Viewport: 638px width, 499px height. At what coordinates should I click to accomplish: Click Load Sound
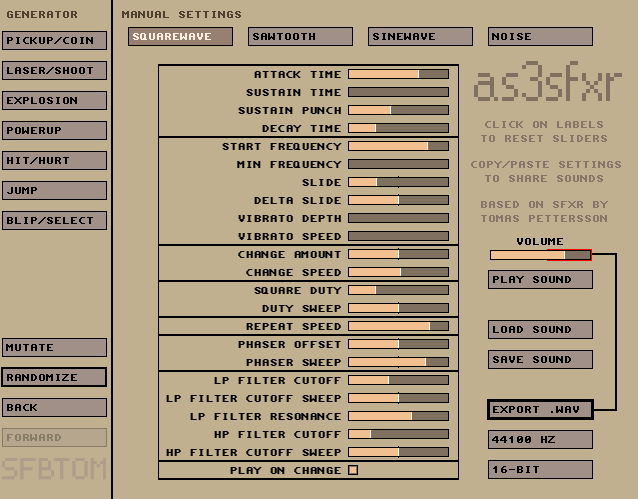(540, 330)
